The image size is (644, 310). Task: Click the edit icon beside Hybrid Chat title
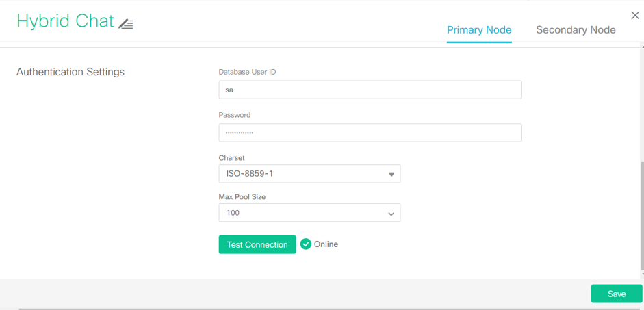[x=126, y=24]
